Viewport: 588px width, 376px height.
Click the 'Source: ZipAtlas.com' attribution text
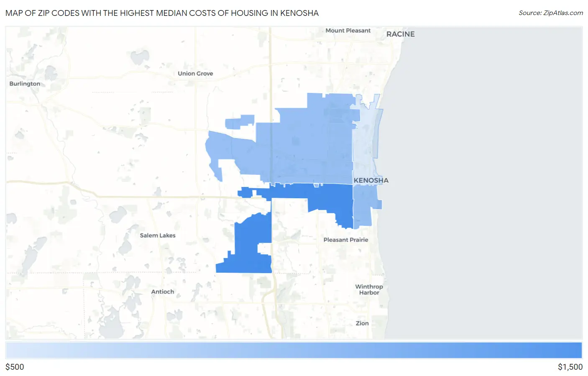(551, 13)
